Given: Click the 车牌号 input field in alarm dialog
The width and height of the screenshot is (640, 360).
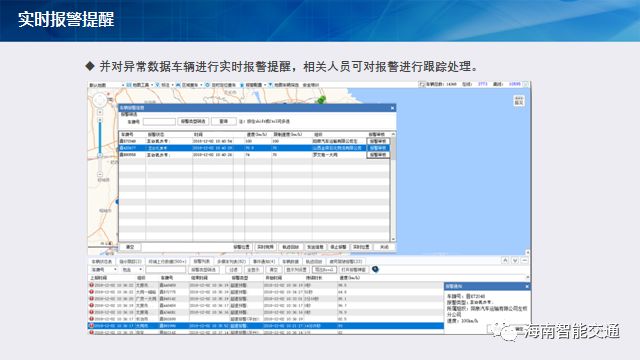Looking at the screenshot, I should tap(159, 122).
